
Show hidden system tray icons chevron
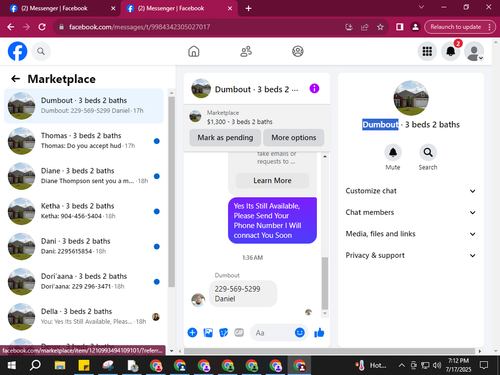[x=402, y=365]
